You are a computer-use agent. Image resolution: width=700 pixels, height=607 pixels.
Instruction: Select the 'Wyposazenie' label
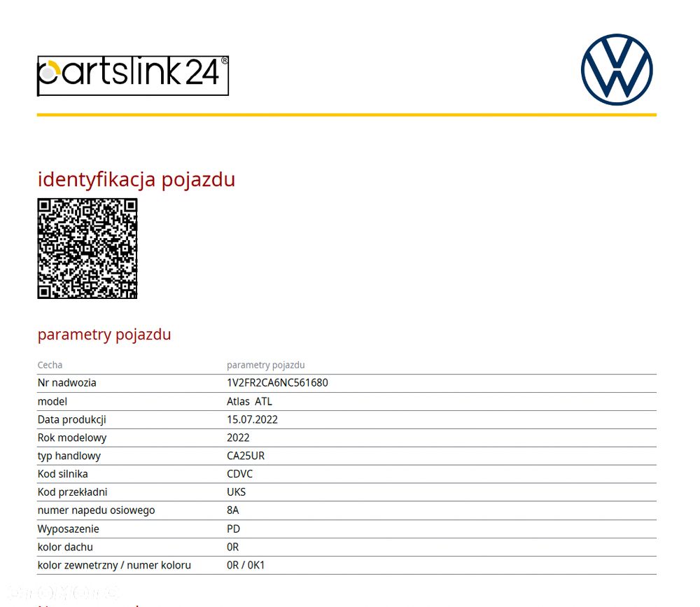click(x=69, y=529)
